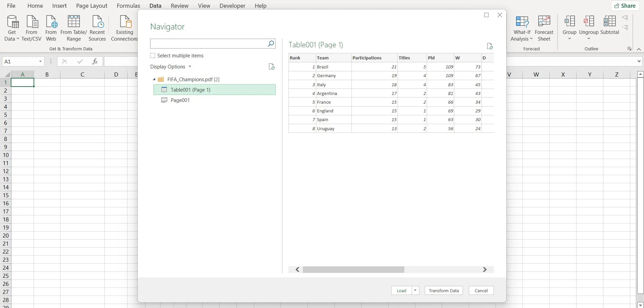644x308 pixels.
Task: Open the Display Options dropdown
Action: [171, 67]
